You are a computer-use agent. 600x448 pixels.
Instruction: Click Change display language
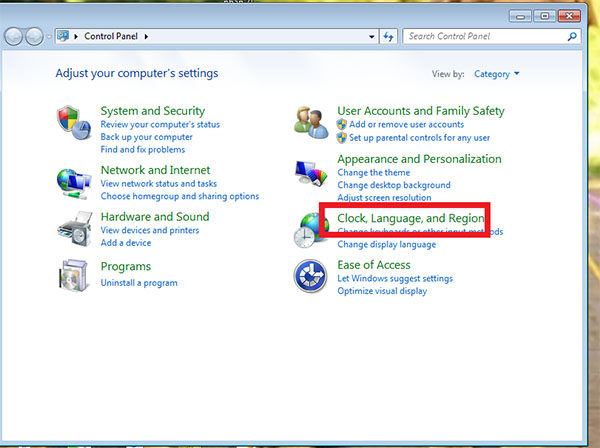[386, 244]
